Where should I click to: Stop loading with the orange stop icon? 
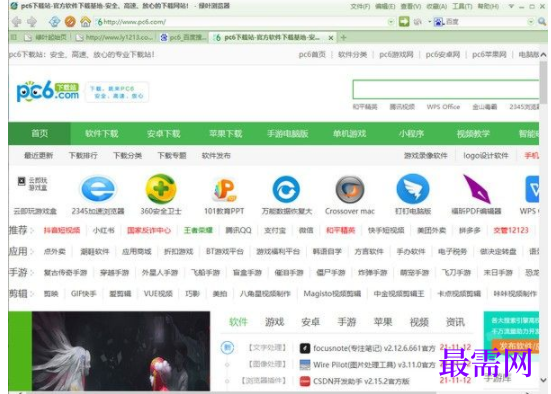pyautogui.click(x=70, y=22)
